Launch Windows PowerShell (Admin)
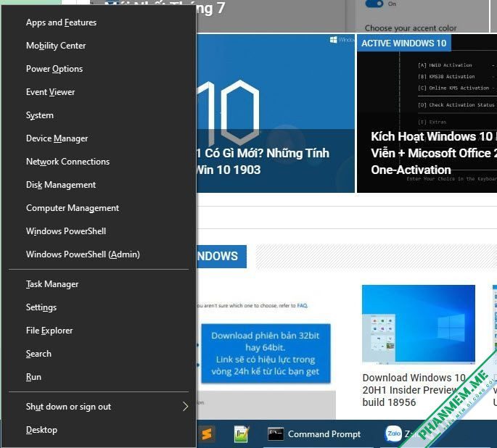 83,254
